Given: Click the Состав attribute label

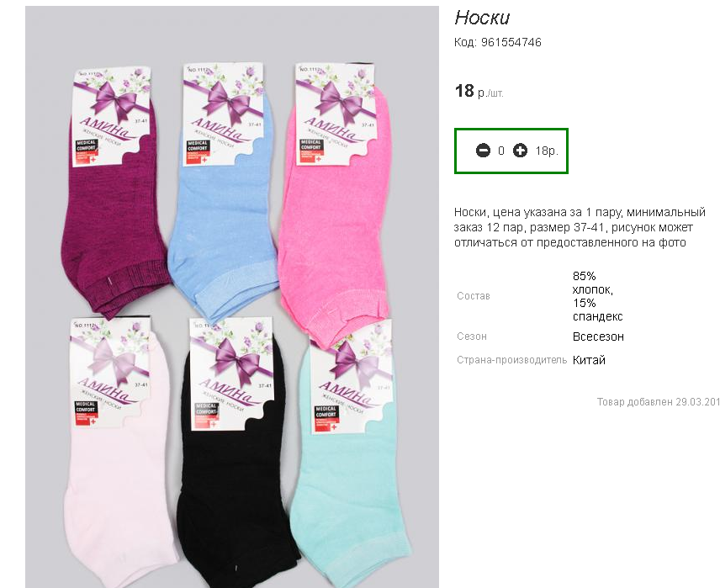Looking at the screenshot, I should coord(474,296).
